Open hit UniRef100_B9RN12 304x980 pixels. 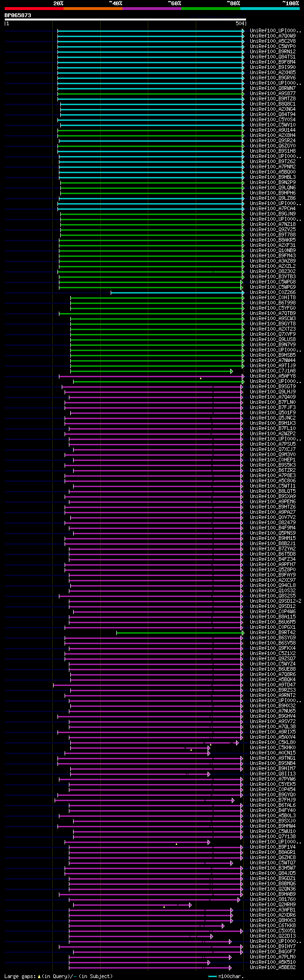tap(273, 51)
